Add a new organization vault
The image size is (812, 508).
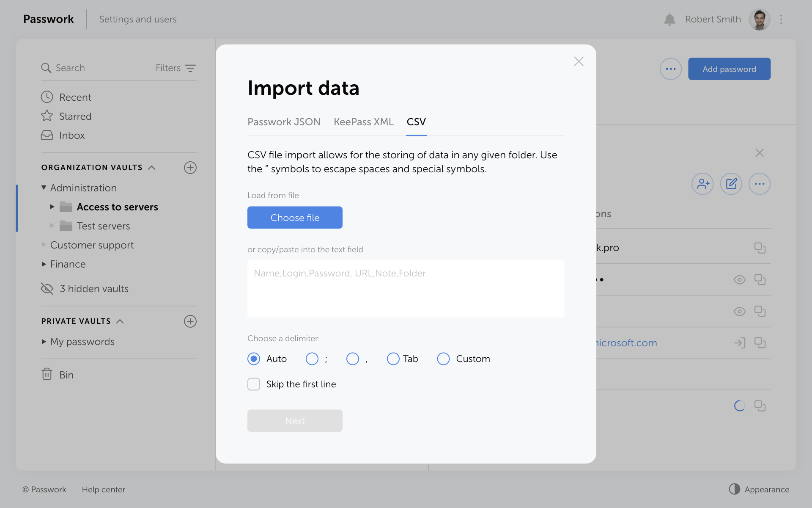point(190,168)
